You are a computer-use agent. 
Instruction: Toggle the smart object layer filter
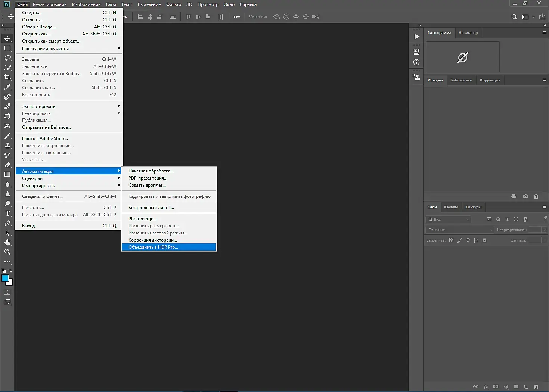point(525,220)
